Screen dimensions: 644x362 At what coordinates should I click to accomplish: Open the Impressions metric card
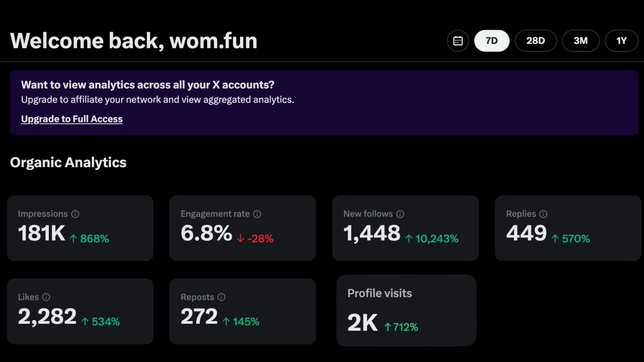(80, 228)
